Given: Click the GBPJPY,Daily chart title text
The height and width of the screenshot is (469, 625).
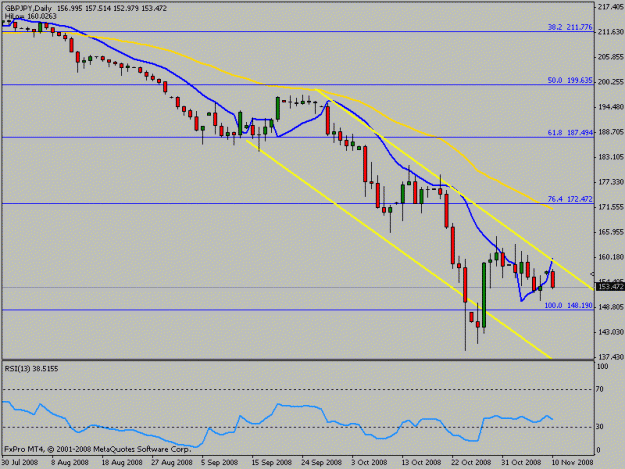Looking at the screenshot, I should (x=28, y=8).
